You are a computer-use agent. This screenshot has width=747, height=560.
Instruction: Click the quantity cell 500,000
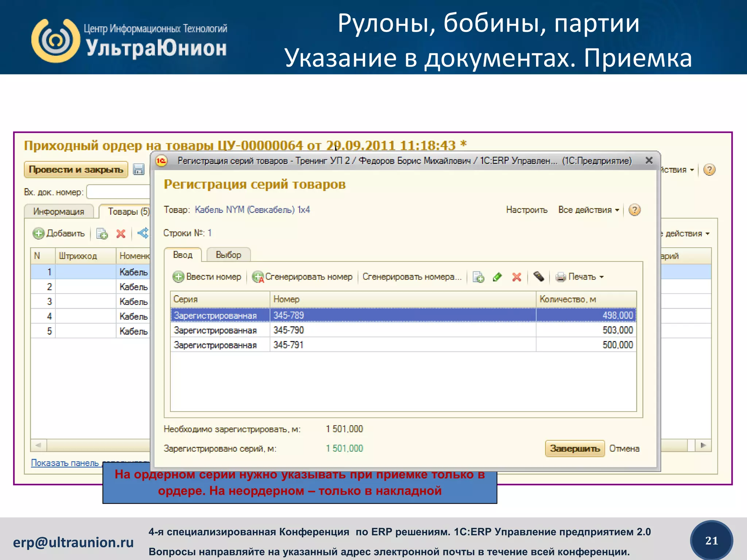pyautogui.click(x=586, y=345)
